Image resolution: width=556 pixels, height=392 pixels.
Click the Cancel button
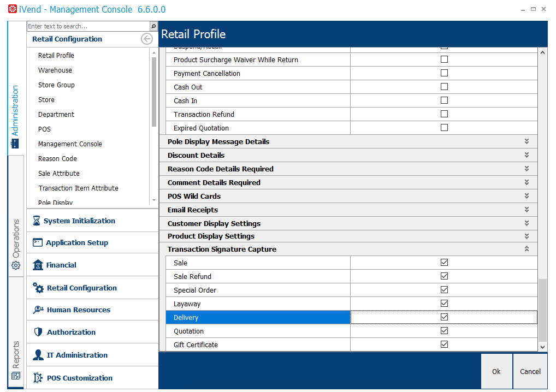pyautogui.click(x=530, y=371)
